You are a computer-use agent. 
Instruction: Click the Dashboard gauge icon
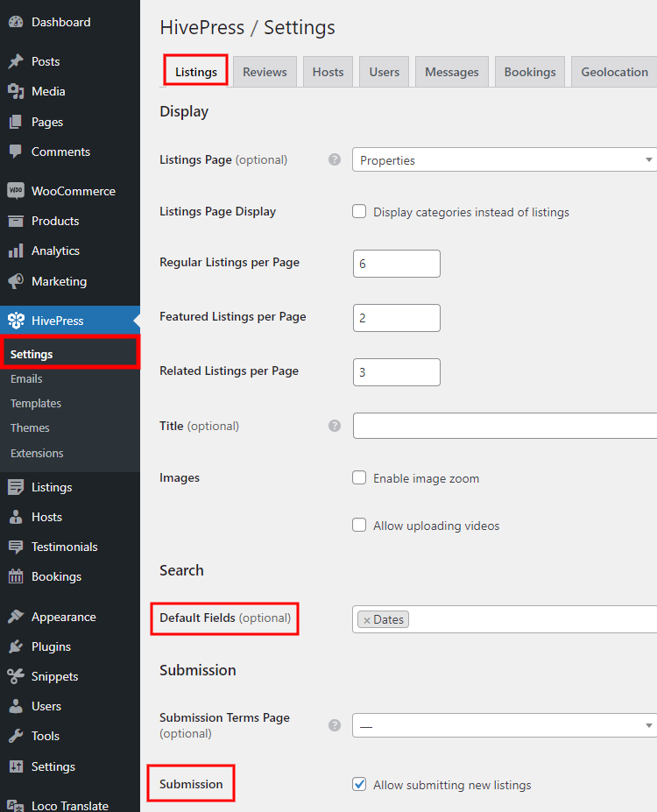[x=16, y=22]
